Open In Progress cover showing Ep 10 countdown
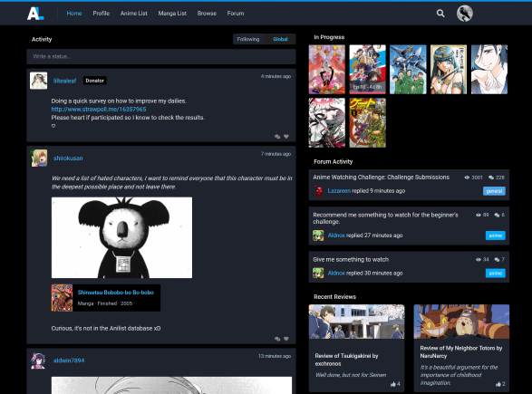 [x=367, y=70]
